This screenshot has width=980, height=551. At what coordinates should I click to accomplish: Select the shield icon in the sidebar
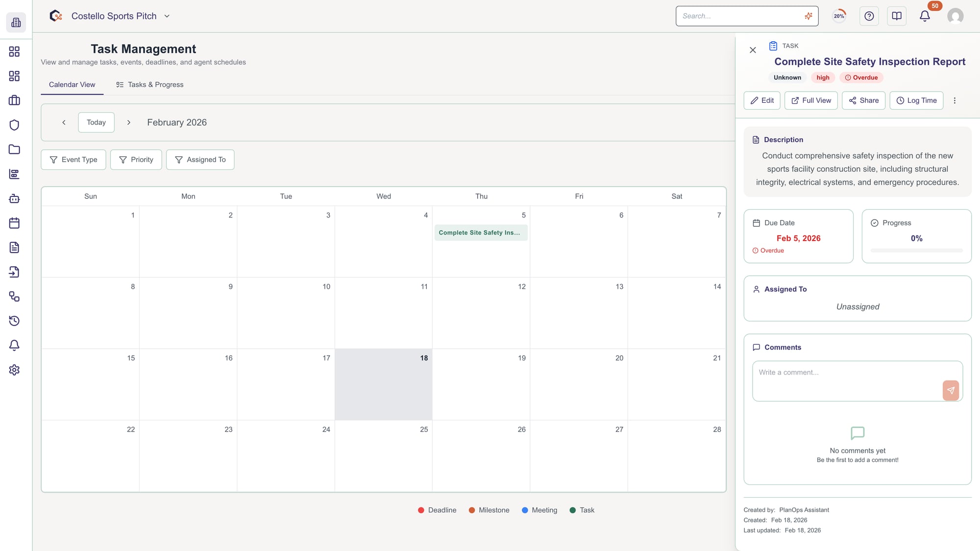click(x=14, y=125)
